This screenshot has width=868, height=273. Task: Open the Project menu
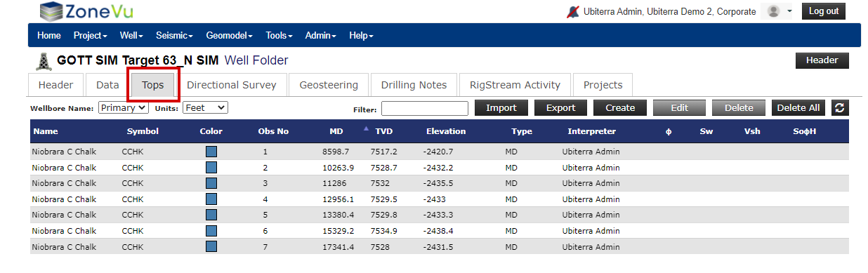coord(90,35)
